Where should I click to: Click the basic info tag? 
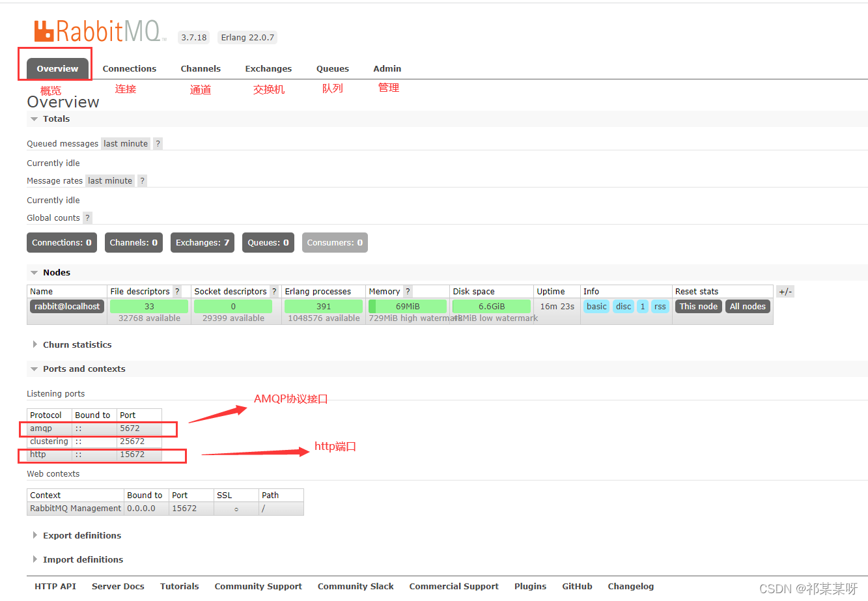pyautogui.click(x=596, y=307)
